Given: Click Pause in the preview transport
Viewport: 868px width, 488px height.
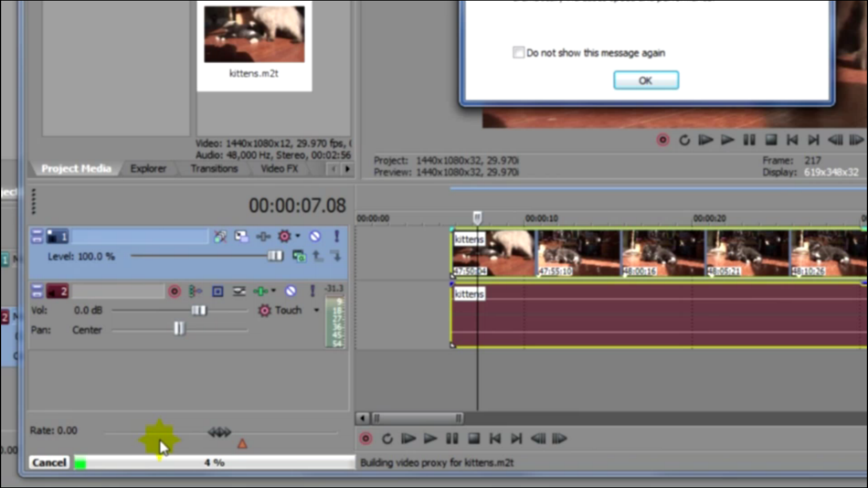Looking at the screenshot, I should 749,140.
